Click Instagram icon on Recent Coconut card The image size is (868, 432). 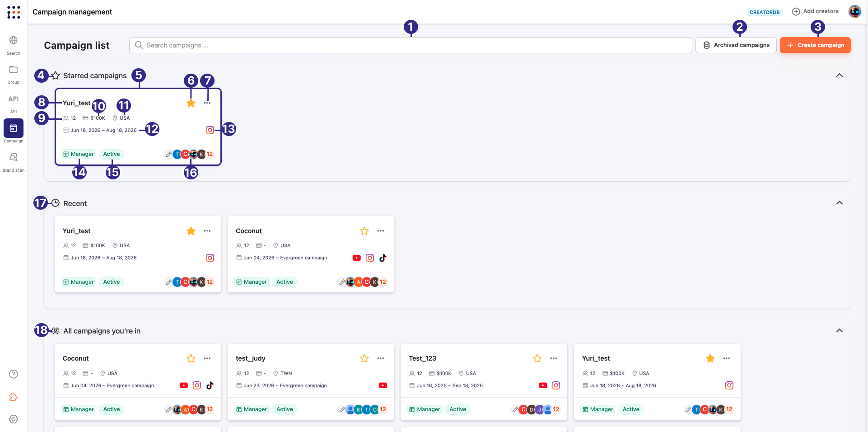370,258
